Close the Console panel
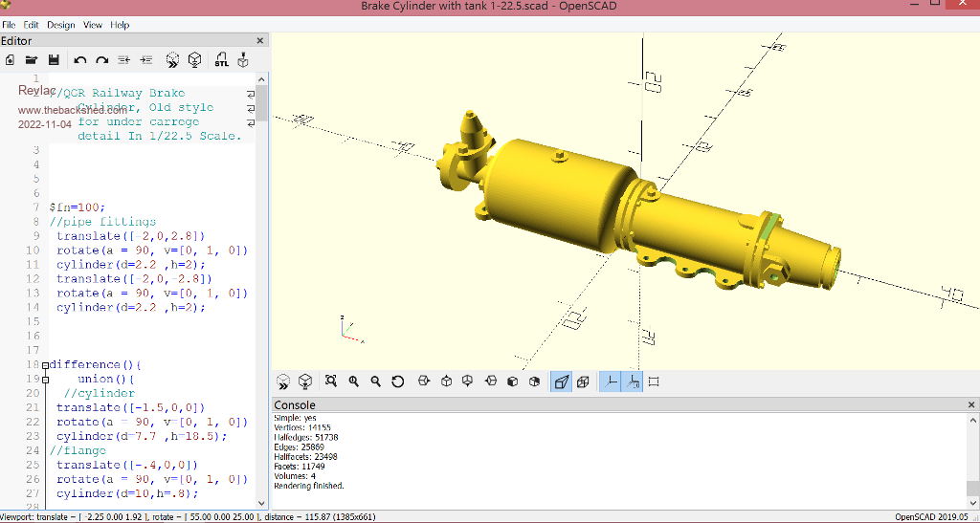This screenshot has height=523, width=980. click(972, 405)
